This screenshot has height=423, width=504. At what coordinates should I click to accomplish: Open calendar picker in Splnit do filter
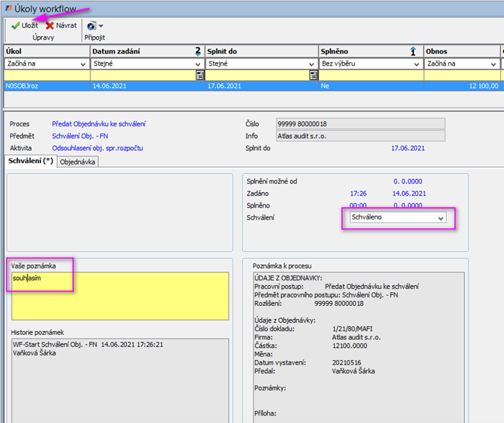tap(313, 75)
